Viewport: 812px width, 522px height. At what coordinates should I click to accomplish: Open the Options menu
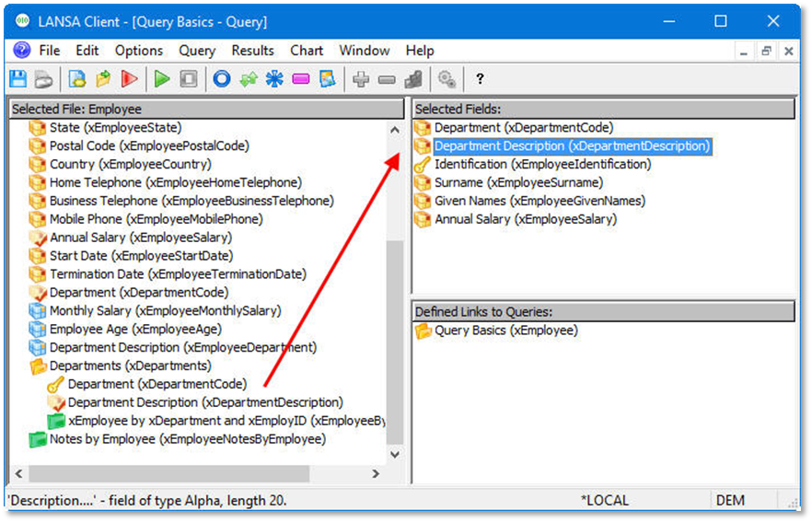(x=139, y=51)
